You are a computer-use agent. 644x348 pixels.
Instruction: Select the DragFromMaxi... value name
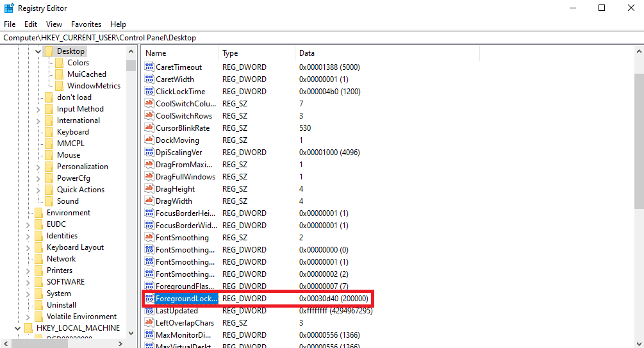pos(184,164)
